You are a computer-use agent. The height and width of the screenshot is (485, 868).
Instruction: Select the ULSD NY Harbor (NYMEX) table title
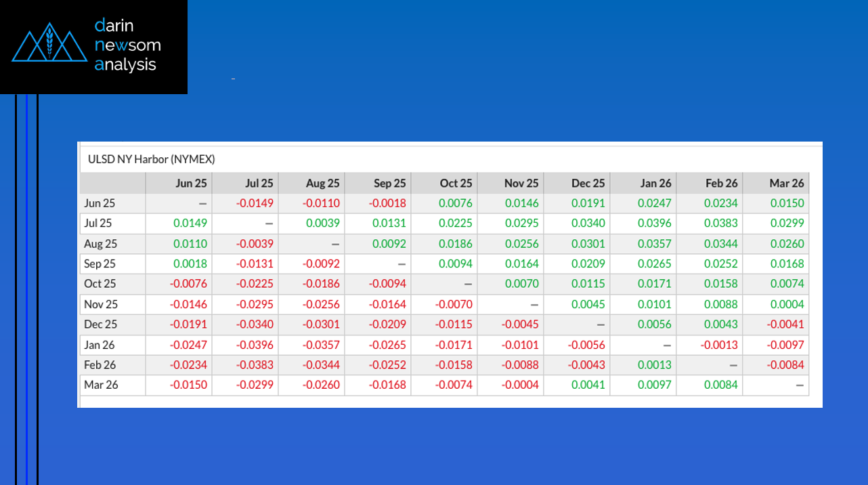pyautogui.click(x=151, y=159)
